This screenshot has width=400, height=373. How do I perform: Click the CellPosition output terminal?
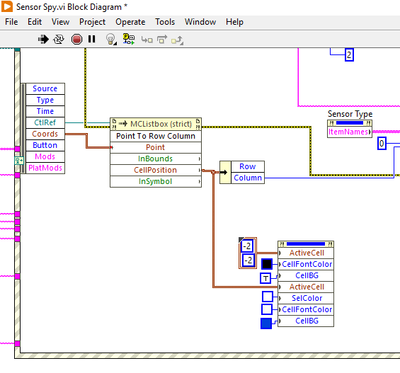coord(156,170)
